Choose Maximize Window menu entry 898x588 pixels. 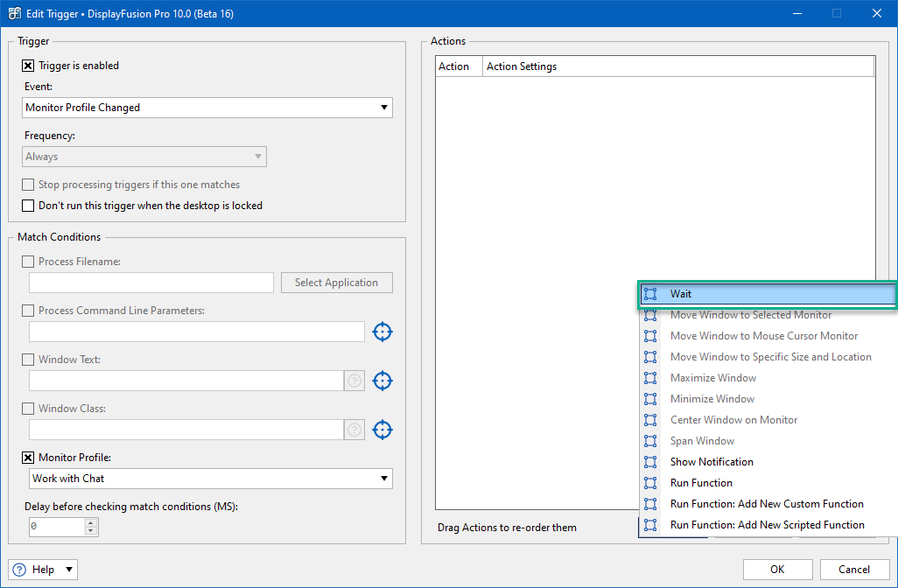coord(768,378)
